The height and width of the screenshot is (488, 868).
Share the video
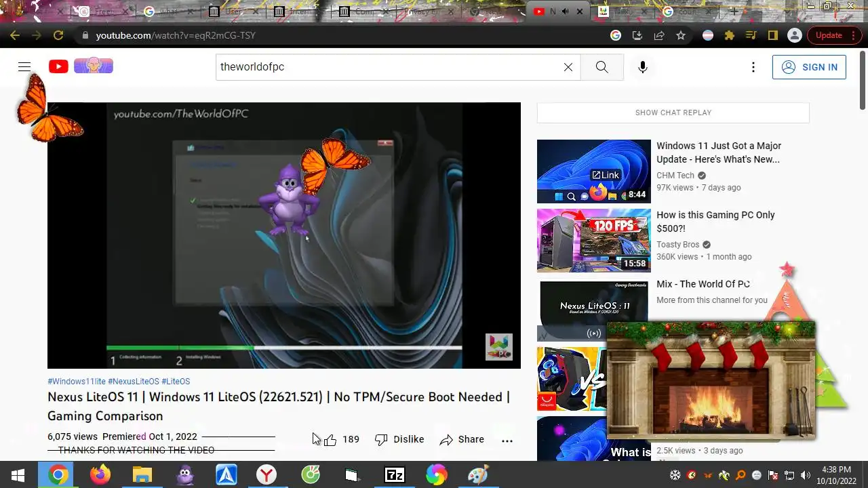coord(462,439)
